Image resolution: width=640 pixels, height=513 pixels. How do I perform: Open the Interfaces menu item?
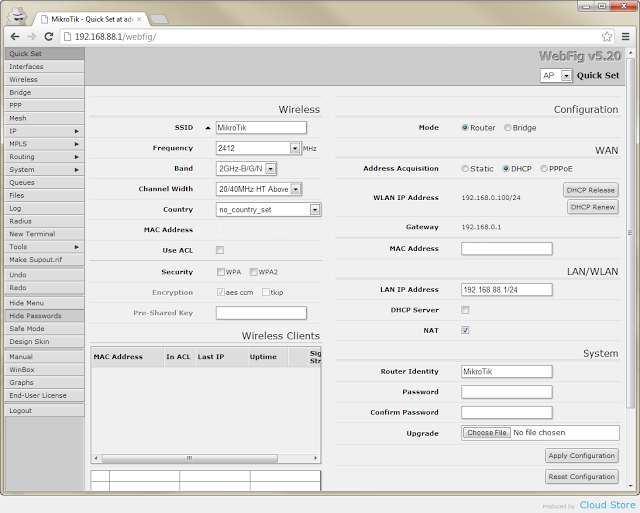(44, 67)
